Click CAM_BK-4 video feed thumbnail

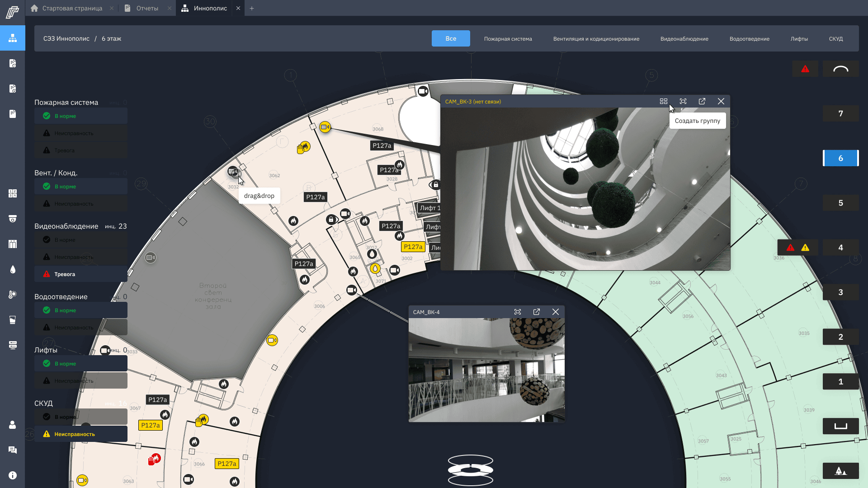[486, 370]
